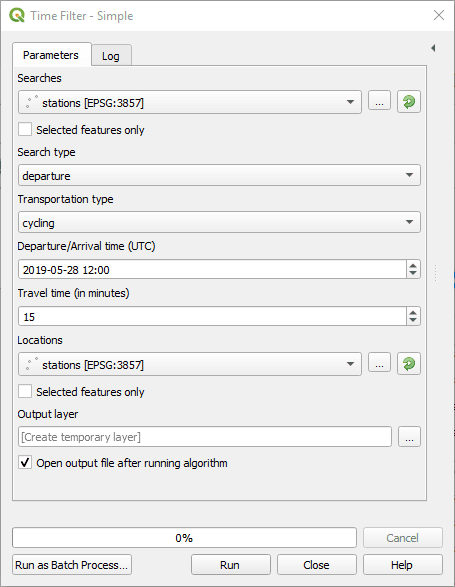Enable Selected features only under Locations
The height and width of the screenshot is (587, 455).
point(25,392)
